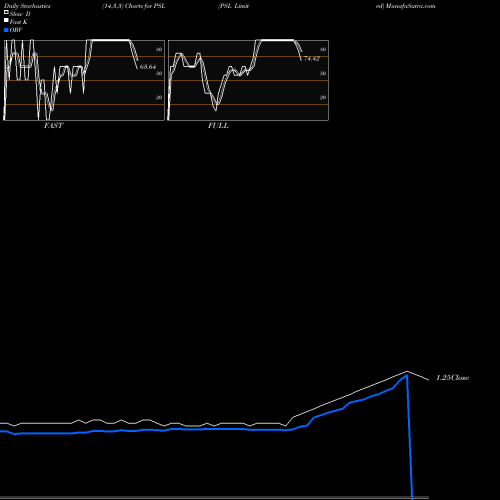Screen dimensions: 500x500
Task: Click the Fast K white legend swatch
Action: 6,21
